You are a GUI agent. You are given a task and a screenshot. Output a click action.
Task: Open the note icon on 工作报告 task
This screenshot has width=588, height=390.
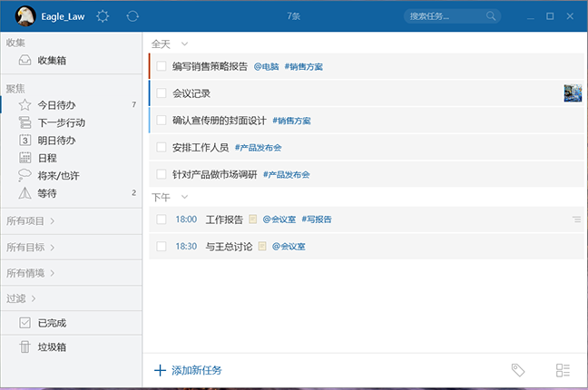[x=253, y=219]
